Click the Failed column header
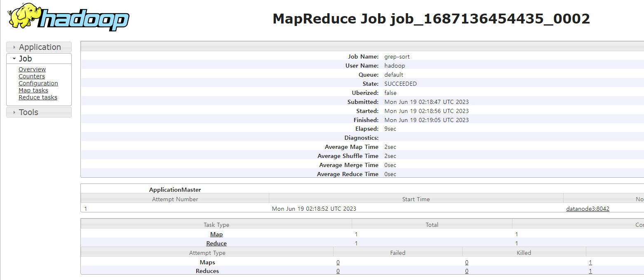Image resolution: width=644 pixels, height=280 pixels. (x=398, y=253)
